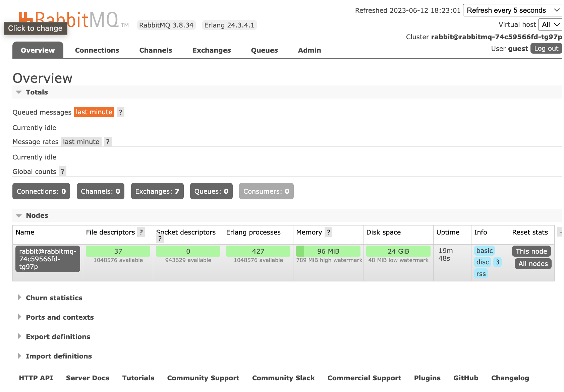
Task: Switch to the Channels tab
Action: tap(156, 50)
